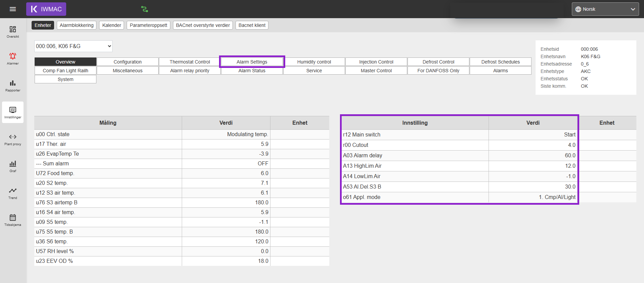Expand the Norsk language dropdown
This screenshot has width=644, height=283.
pyautogui.click(x=605, y=9)
